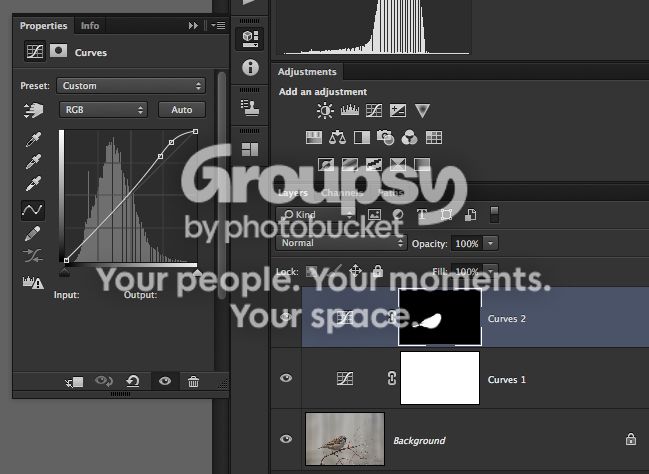Add a Gradient Map adjustment
This screenshot has width=649, height=474.
[422, 164]
